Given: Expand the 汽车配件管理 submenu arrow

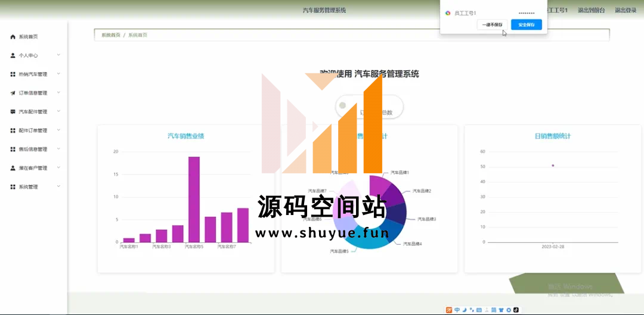Looking at the screenshot, I should [58, 111].
